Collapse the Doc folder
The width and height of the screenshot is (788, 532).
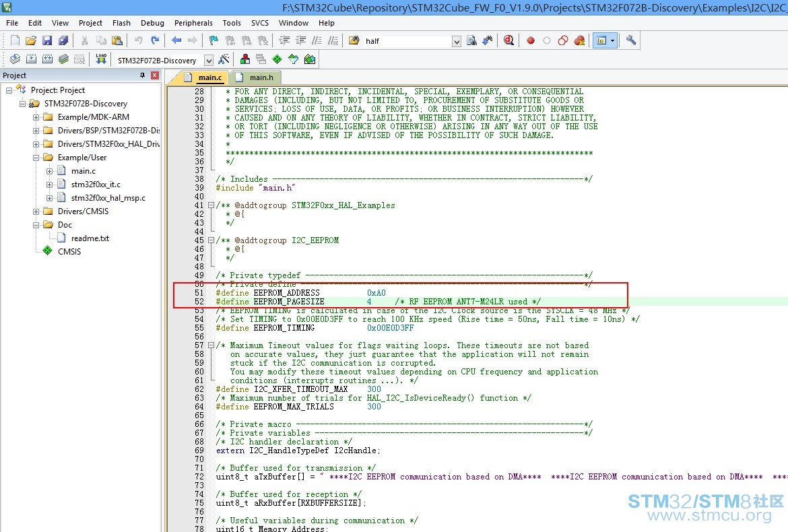click(36, 225)
